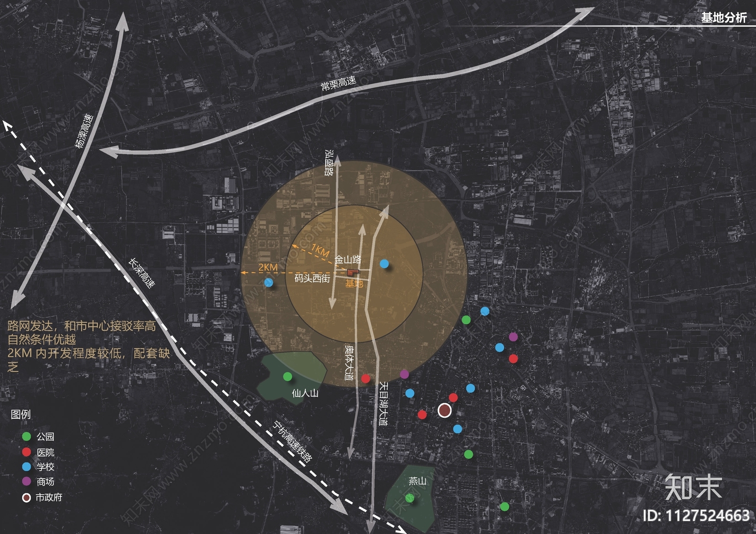This screenshot has height=534, width=756.
Task: Click the 市政府 legend ring marker
Action: click(26, 497)
